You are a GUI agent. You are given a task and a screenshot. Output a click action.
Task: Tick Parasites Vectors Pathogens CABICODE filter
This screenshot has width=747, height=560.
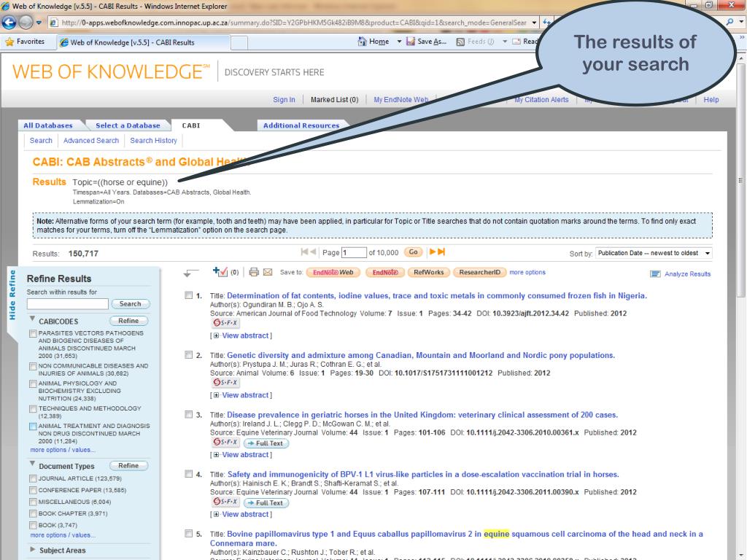tap(33, 333)
